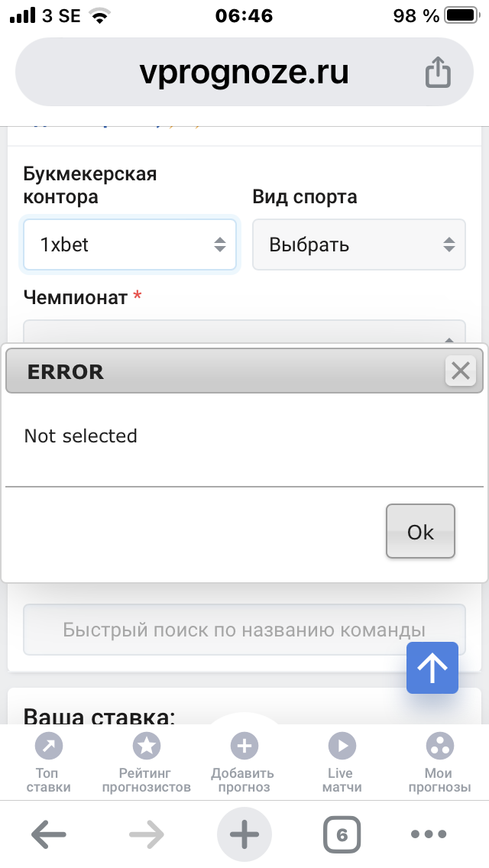Focus the team quick search field
The height and width of the screenshot is (868, 489).
coord(244,630)
